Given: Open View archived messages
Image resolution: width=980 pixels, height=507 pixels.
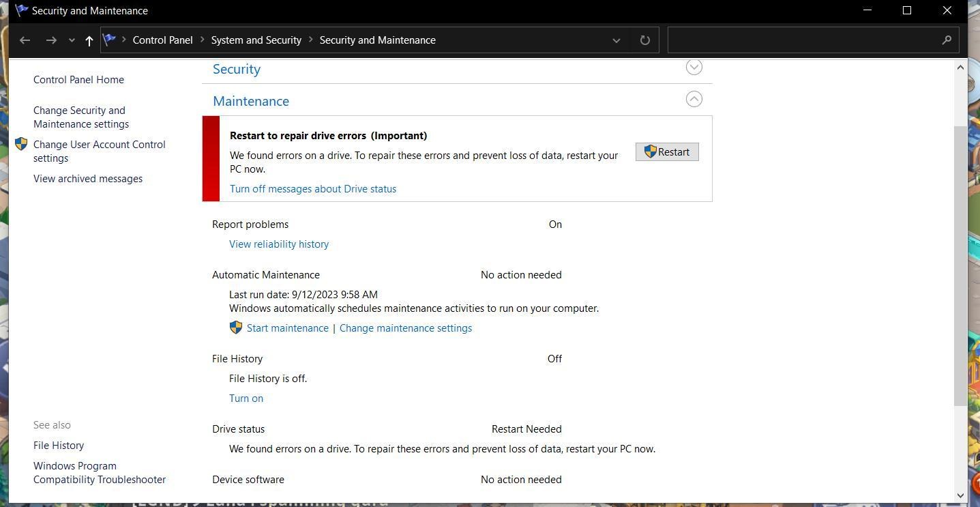Looking at the screenshot, I should pos(88,179).
